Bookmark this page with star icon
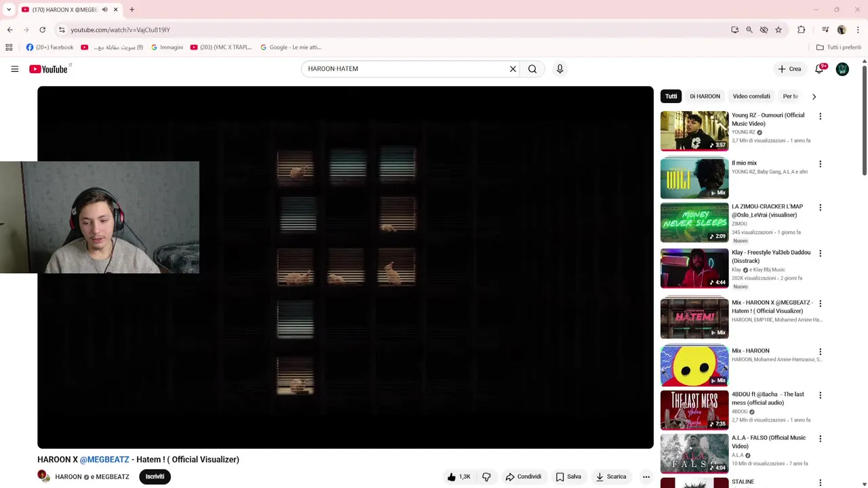Screen dimensions: 868x488 778,30
